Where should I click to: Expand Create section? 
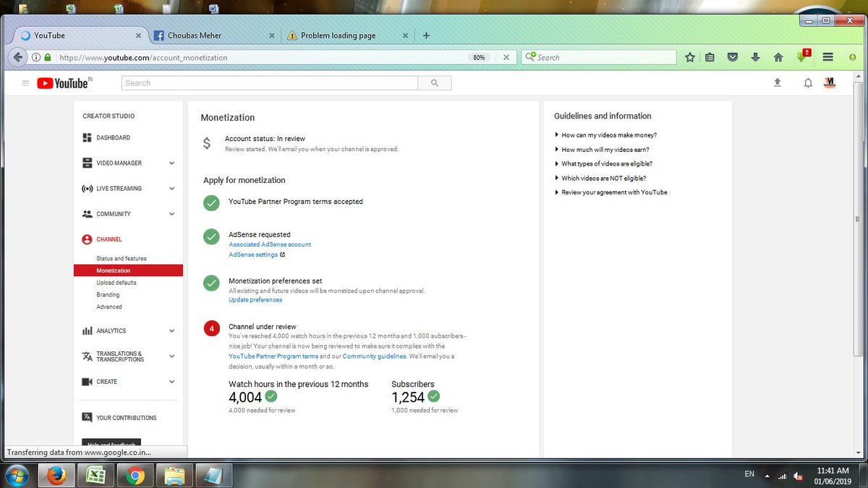coord(171,382)
